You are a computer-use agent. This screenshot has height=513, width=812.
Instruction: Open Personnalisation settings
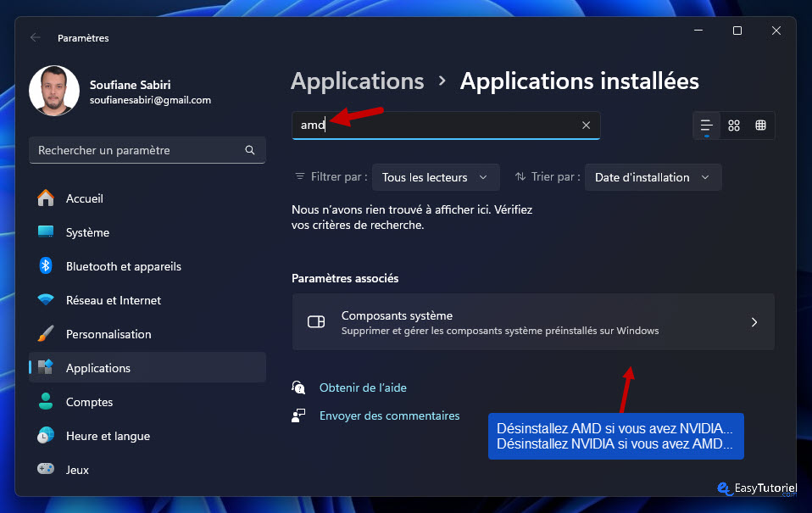(147, 334)
